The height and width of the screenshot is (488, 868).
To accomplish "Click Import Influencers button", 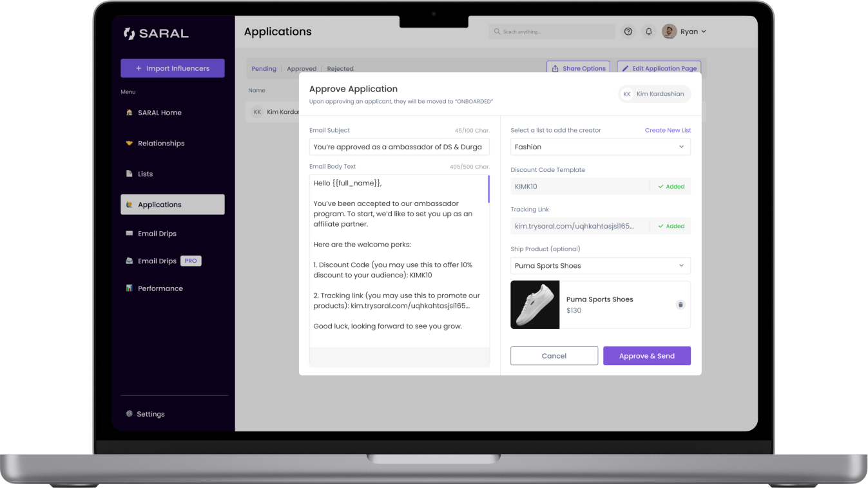I will tap(173, 68).
